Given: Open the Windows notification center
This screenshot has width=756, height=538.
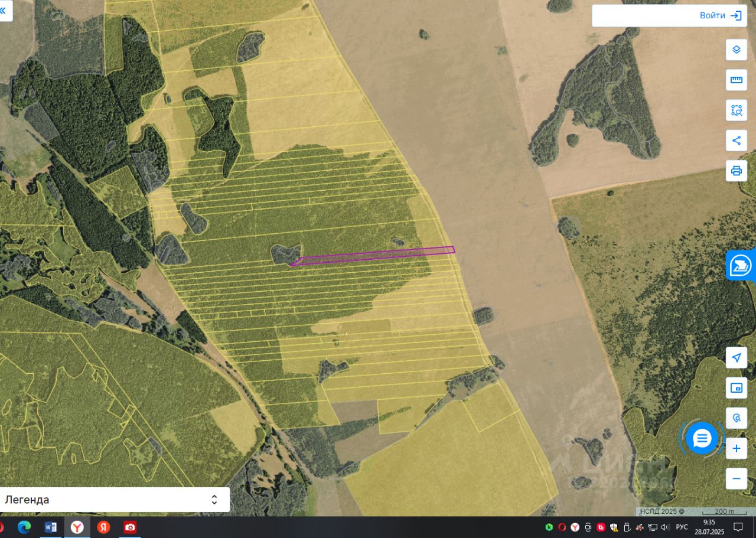Looking at the screenshot, I should (x=738, y=527).
